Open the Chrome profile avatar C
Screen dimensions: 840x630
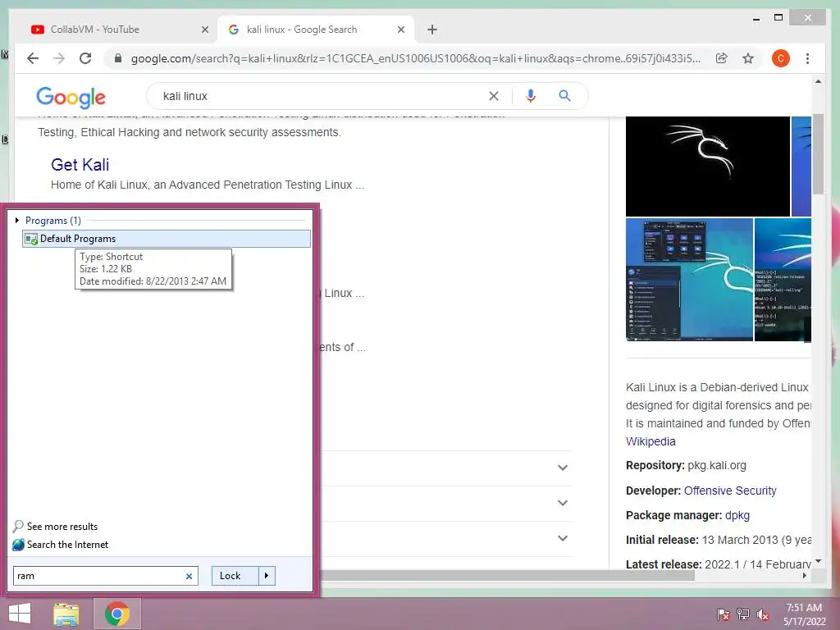pos(781,58)
